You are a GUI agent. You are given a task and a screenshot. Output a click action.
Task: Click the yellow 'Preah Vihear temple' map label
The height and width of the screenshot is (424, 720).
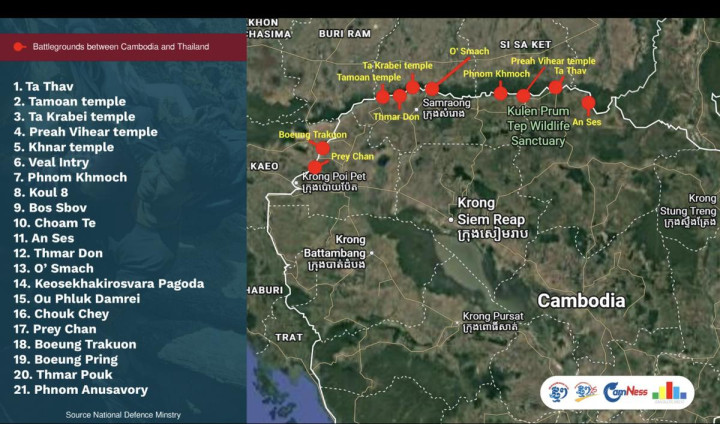553,61
